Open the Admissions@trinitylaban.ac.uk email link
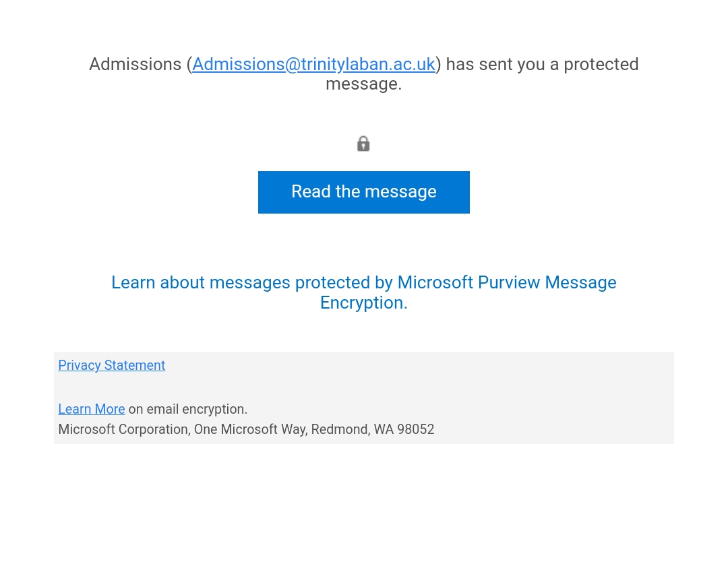 click(x=313, y=64)
